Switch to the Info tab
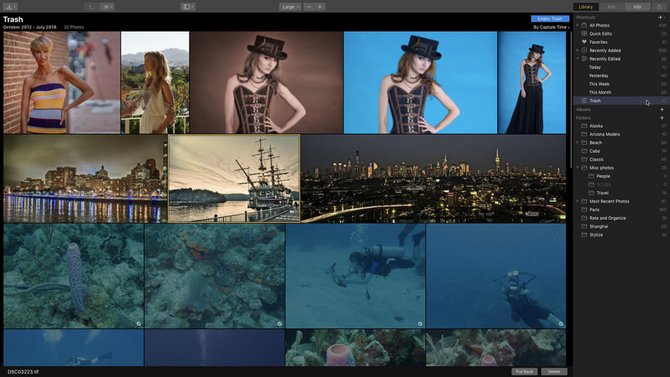 coord(637,7)
